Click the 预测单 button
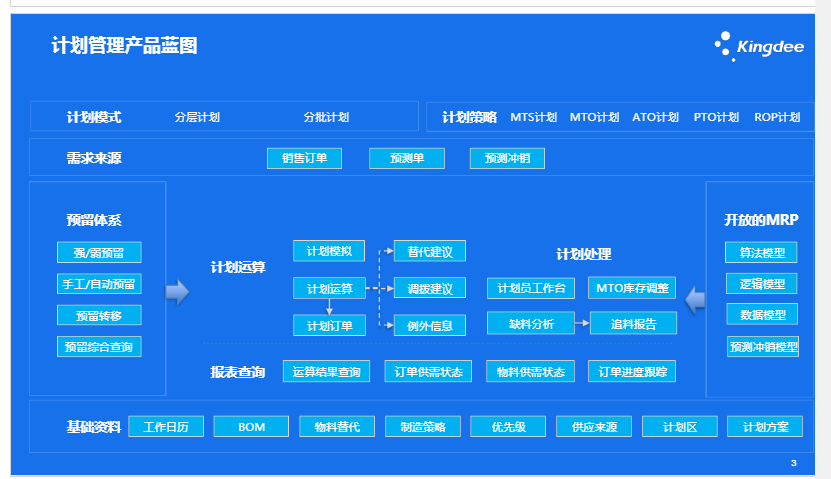Image resolution: width=831 pixels, height=479 pixels. [406, 158]
